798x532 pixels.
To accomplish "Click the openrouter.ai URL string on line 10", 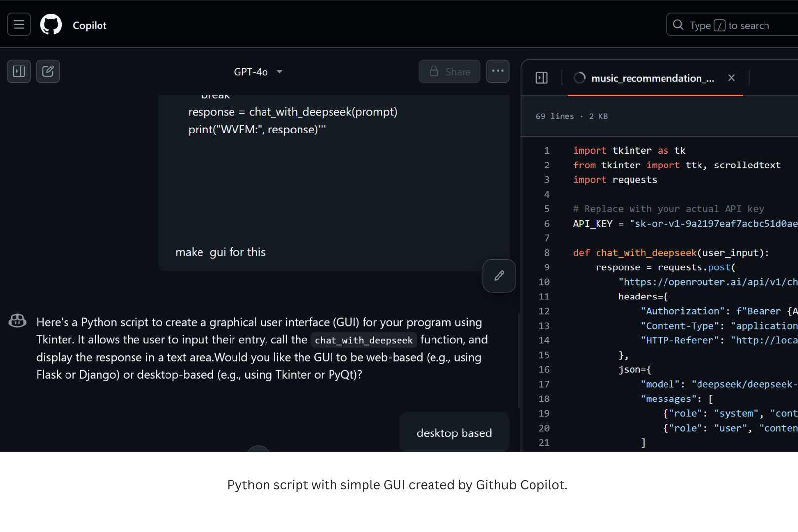I will (708, 282).
